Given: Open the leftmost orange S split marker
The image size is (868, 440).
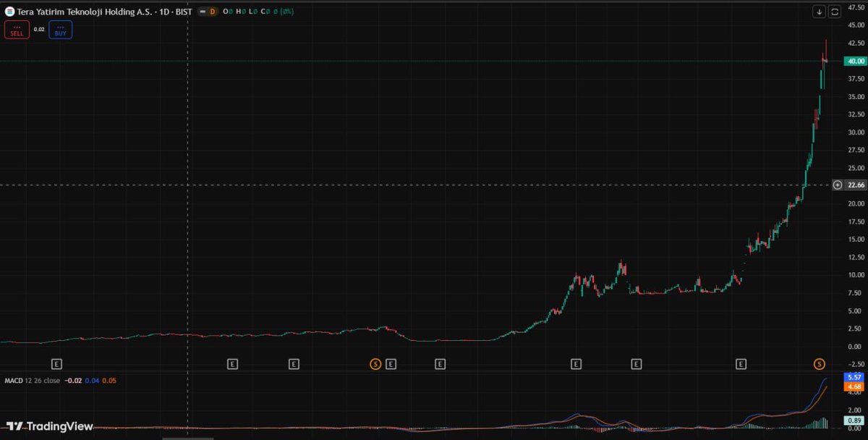Looking at the screenshot, I should coord(375,364).
